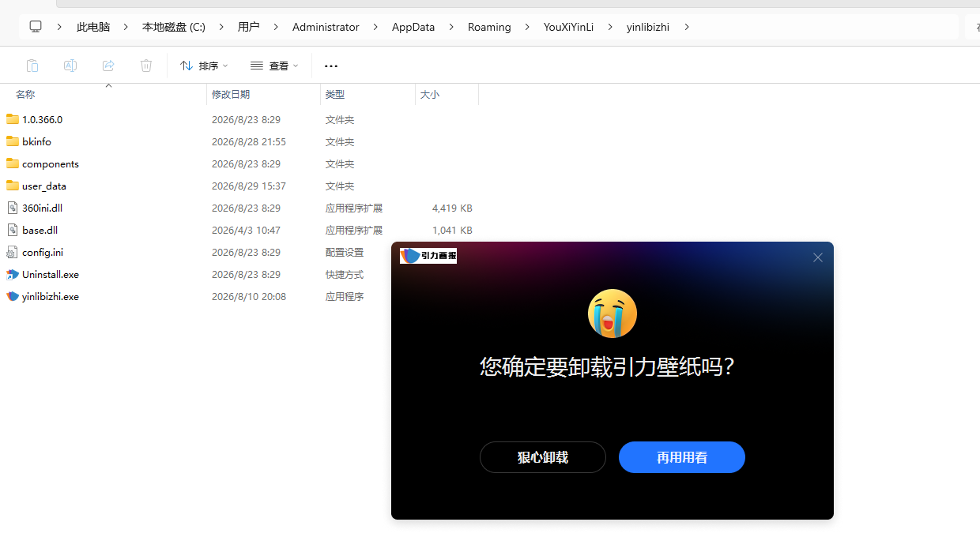This screenshot has width=980, height=552.
Task: Click file name components
Action: [x=51, y=163]
